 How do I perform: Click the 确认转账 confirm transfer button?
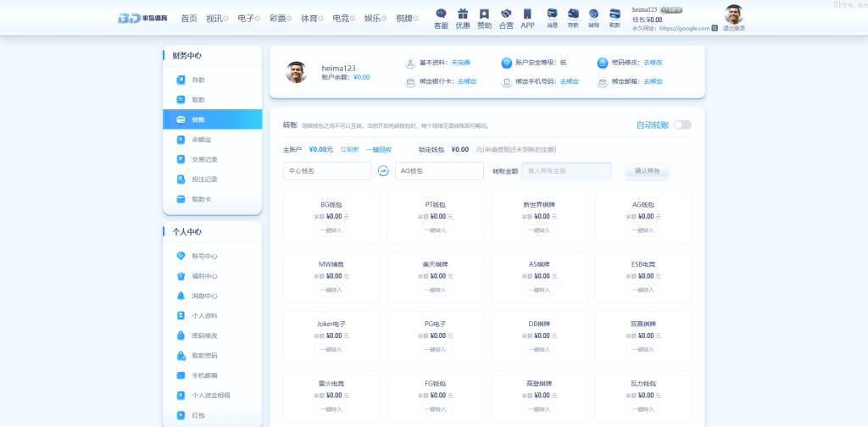[647, 171]
